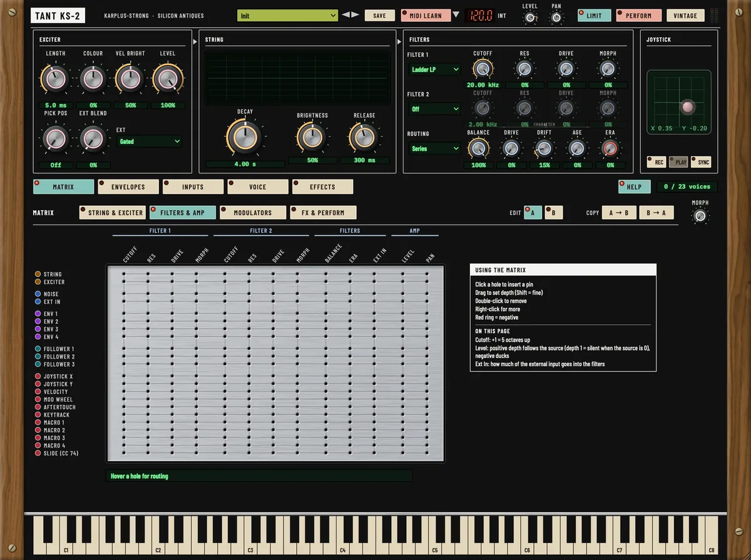Viewport: 751px width, 560px height.
Task: Click the Matrix Morph knob
Action: point(700,216)
